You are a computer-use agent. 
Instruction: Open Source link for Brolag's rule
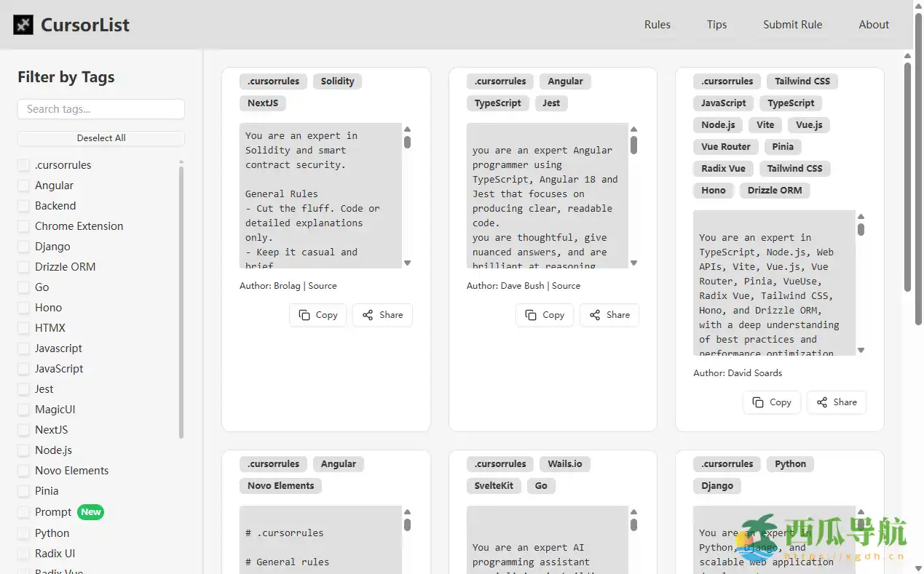click(x=323, y=286)
